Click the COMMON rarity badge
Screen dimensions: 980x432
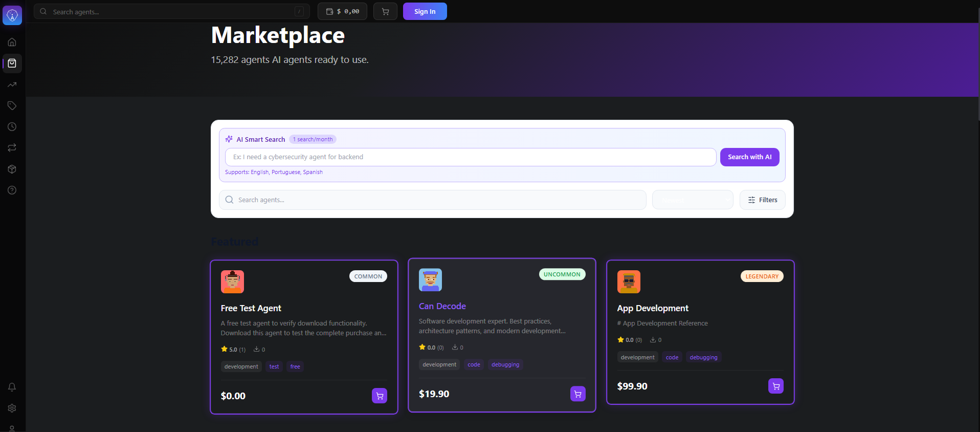(368, 276)
